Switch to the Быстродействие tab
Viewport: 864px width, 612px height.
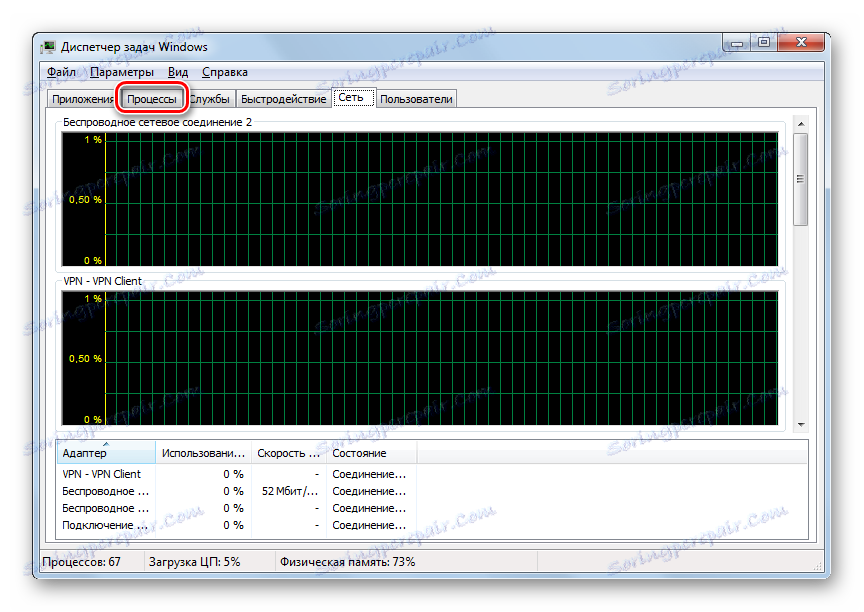283,99
